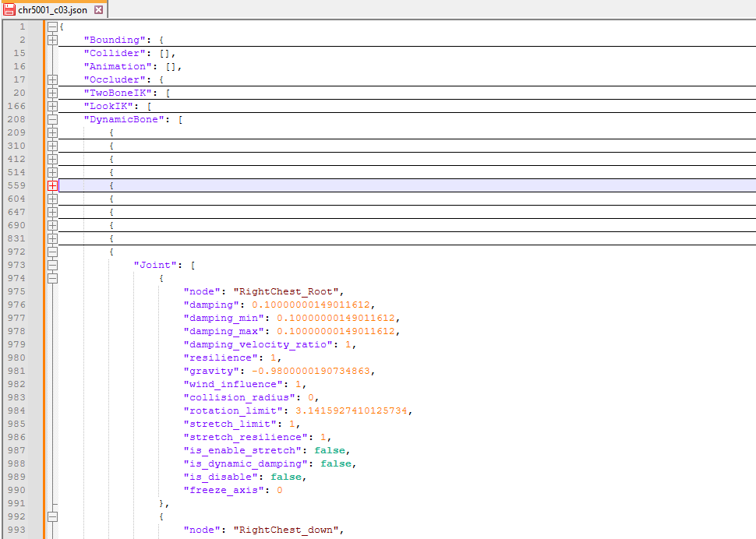Expand folded object on line 310
This screenshot has height=539, width=756.
coord(52,146)
